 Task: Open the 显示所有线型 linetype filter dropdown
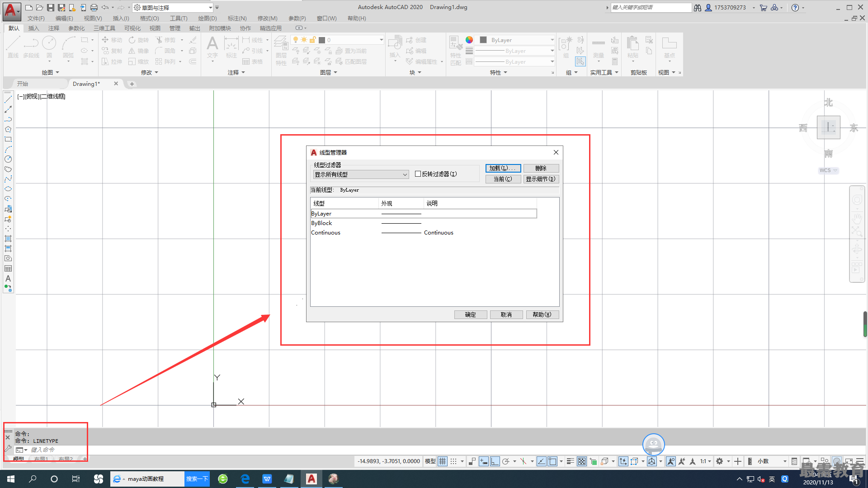click(x=360, y=174)
